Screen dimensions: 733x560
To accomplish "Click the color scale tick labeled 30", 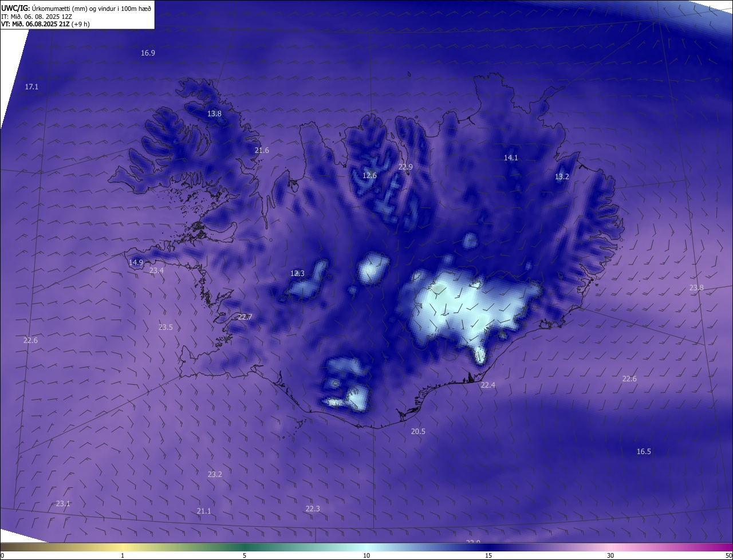I will coord(610,555).
